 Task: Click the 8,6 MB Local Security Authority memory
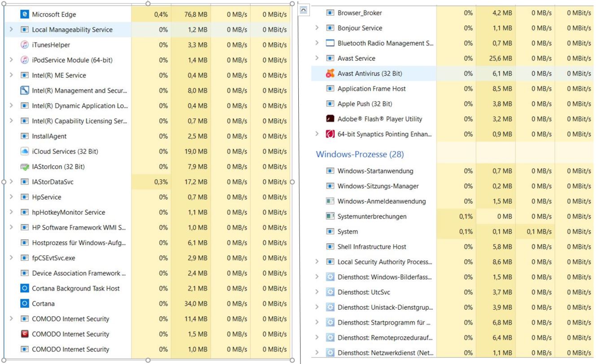pos(502,262)
